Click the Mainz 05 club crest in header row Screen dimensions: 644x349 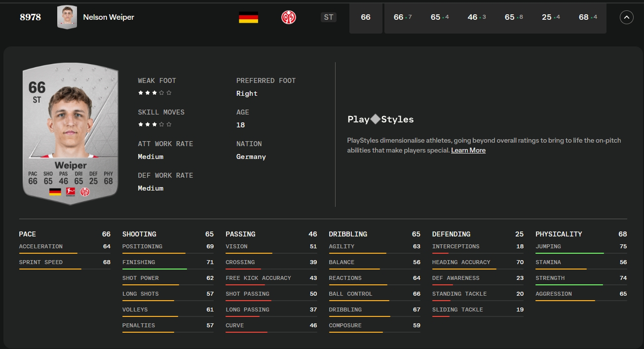(288, 17)
